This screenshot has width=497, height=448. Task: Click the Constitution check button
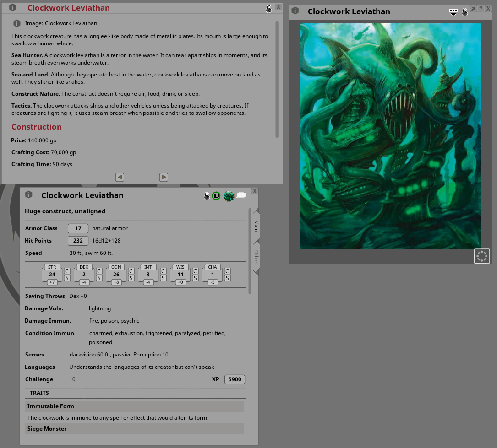tap(131, 270)
